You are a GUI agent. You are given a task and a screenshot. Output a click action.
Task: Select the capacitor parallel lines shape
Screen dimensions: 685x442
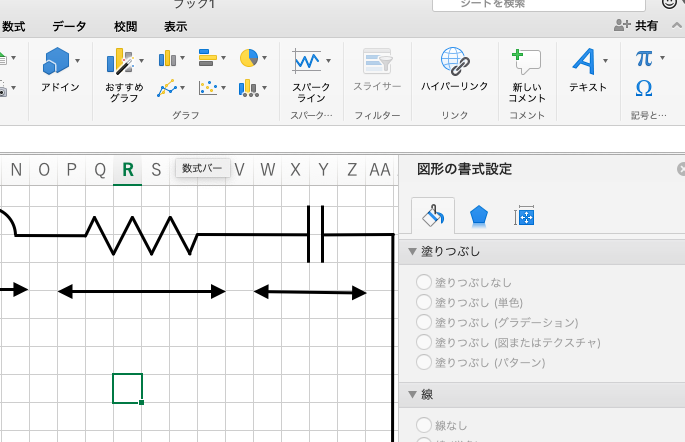tap(315, 235)
